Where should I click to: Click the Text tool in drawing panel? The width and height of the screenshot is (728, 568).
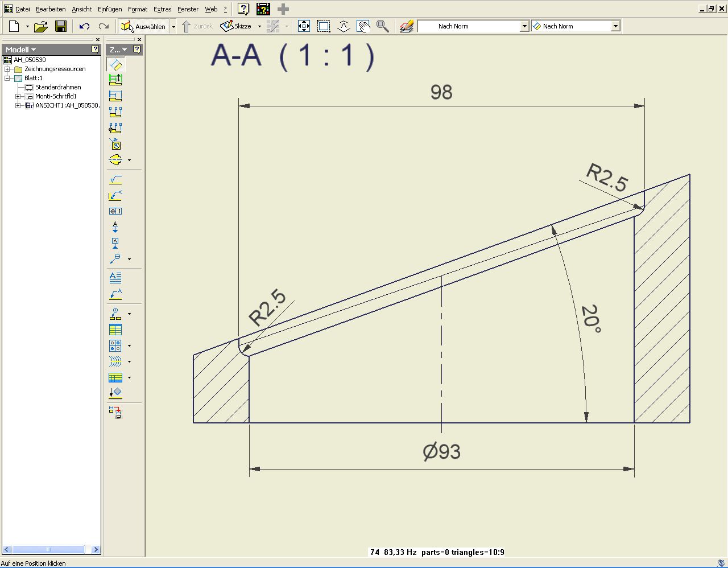pos(115,278)
